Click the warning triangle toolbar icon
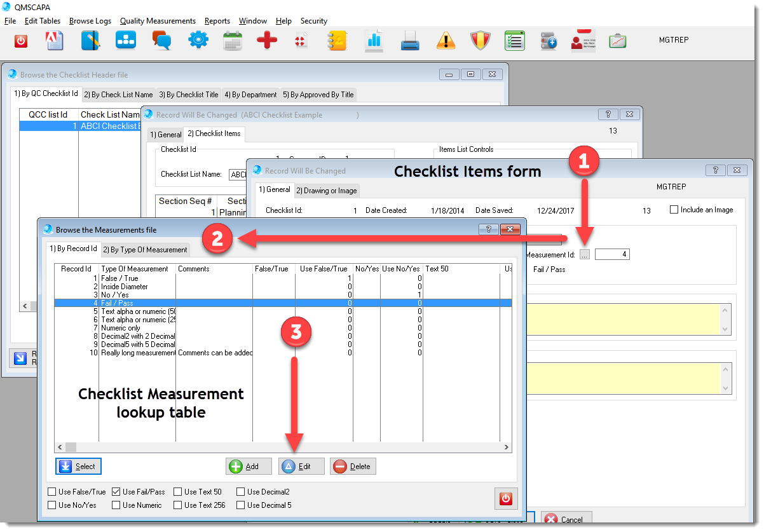Image resolution: width=764 pixels, height=532 pixels. pos(446,39)
